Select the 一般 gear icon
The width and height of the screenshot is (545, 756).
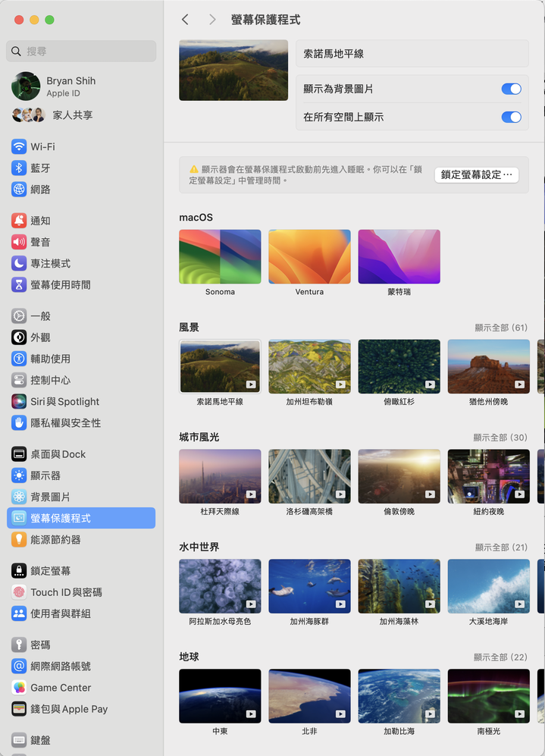tap(19, 315)
